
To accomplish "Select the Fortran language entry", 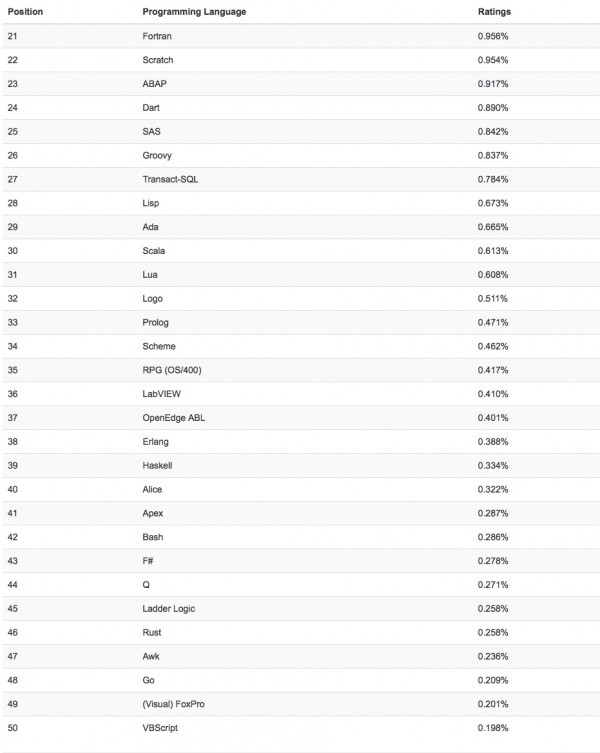I will tap(158, 36).
